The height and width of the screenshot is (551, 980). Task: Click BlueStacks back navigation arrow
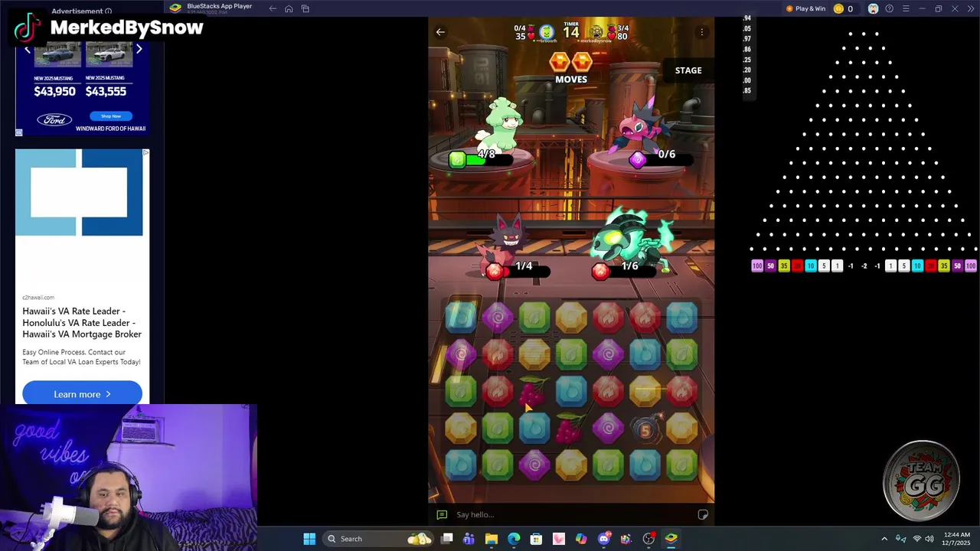click(x=273, y=8)
